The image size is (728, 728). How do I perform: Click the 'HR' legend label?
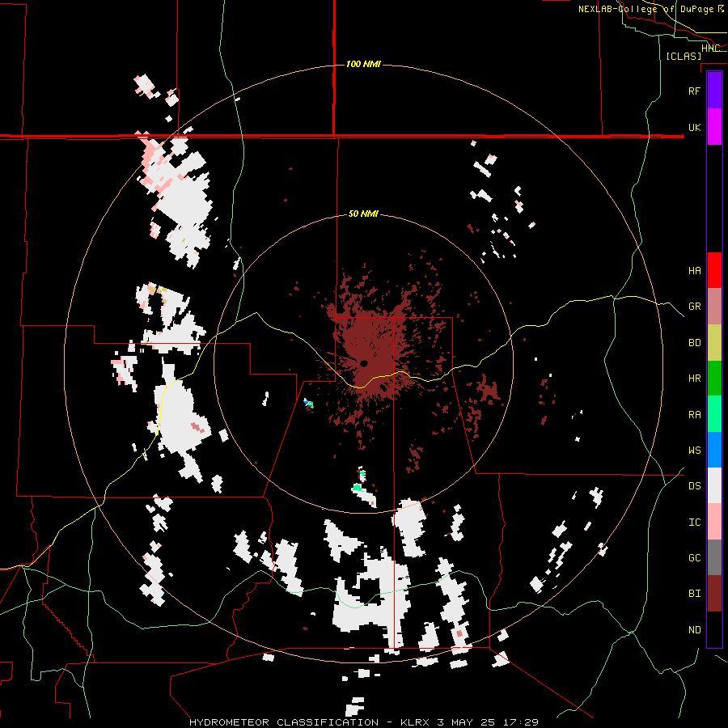[x=694, y=379]
